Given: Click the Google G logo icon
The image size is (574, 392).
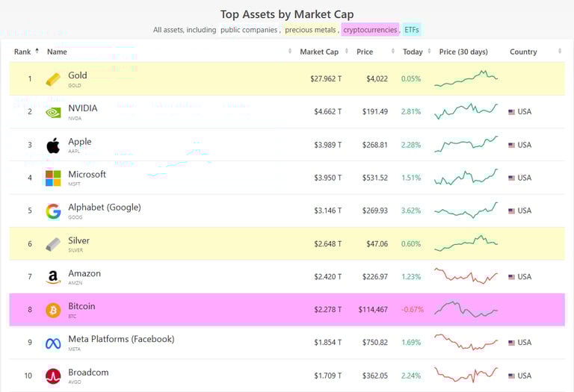Looking at the screenshot, I should pyautogui.click(x=53, y=211).
